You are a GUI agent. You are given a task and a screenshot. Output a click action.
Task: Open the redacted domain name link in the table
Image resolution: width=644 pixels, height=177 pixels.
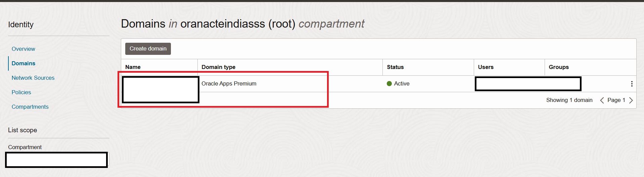pos(160,90)
